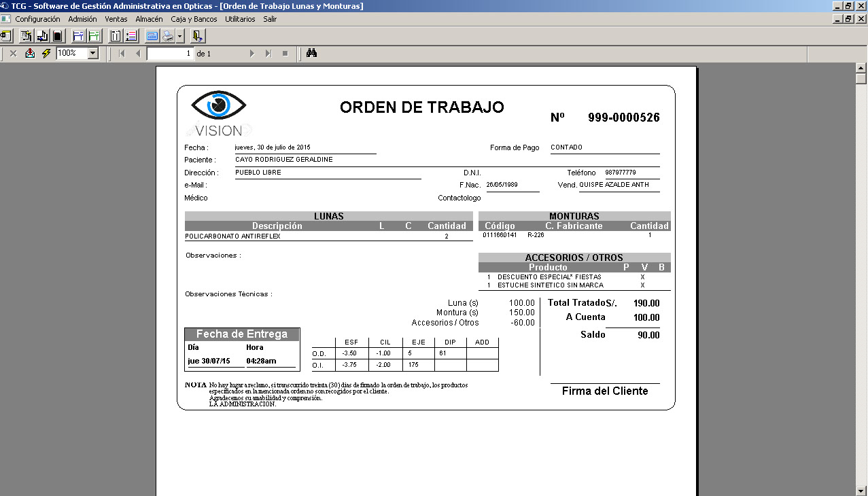The height and width of the screenshot is (496, 868).
Task: Open the Almacén menu
Action: (x=149, y=19)
